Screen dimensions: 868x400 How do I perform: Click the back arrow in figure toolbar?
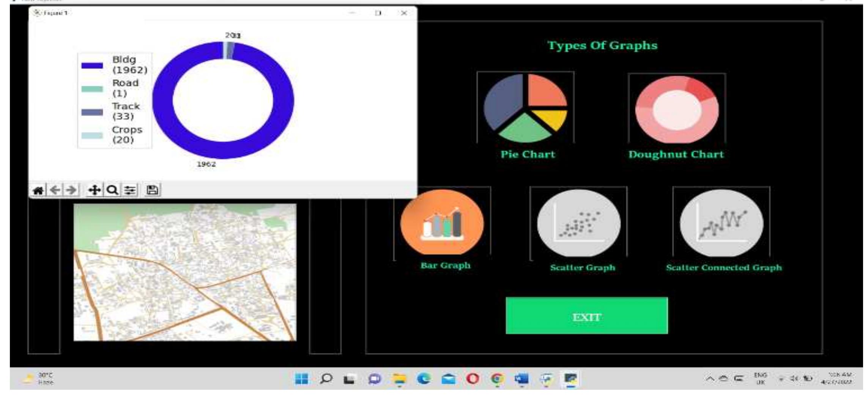(55, 190)
